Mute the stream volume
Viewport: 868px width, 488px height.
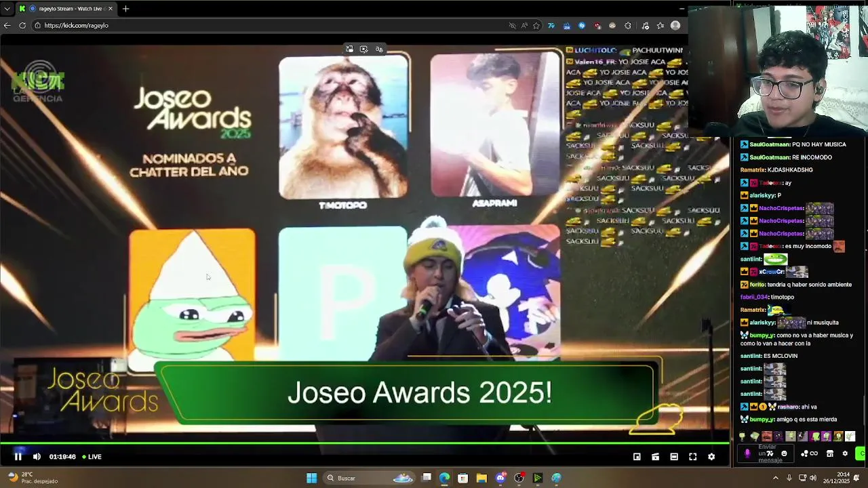(37, 457)
